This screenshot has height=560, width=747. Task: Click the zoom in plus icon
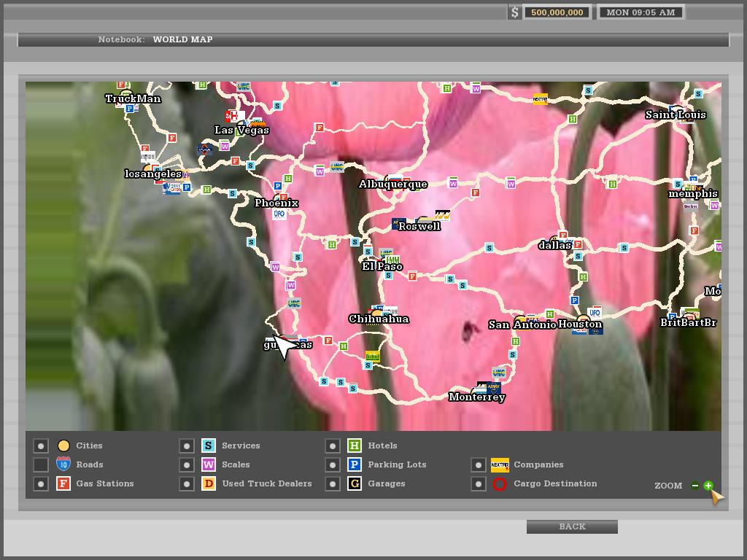[x=708, y=486]
